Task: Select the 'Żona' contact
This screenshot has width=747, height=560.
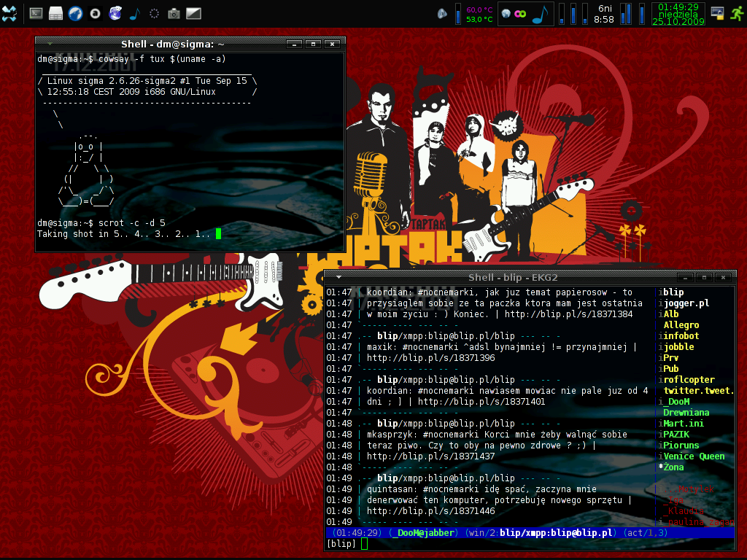Action: point(673,467)
